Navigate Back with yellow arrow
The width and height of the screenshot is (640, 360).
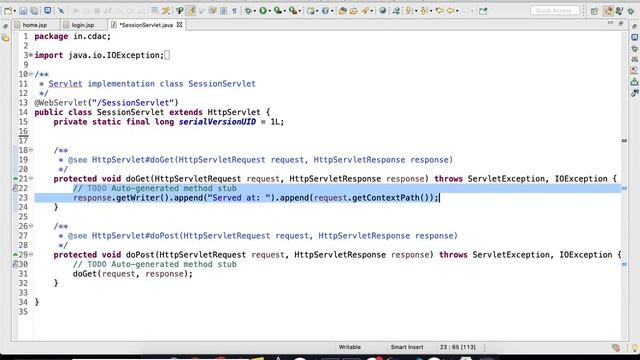click(450, 11)
